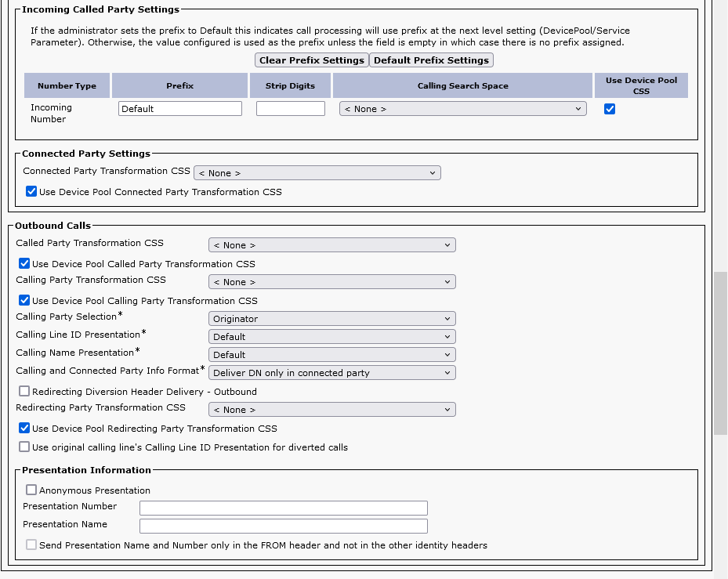
Task: Uncheck Use Device Pool CSS for Incoming Number
Action: (x=610, y=109)
